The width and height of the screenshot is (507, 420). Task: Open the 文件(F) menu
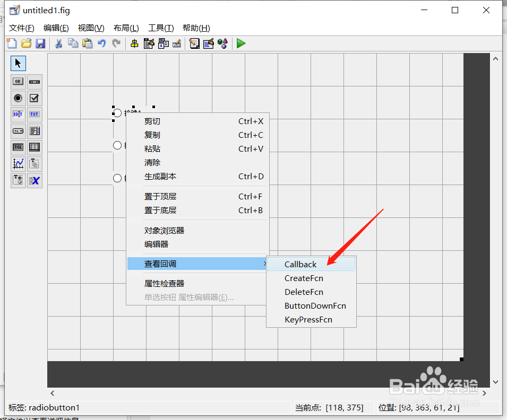click(x=22, y=28)
